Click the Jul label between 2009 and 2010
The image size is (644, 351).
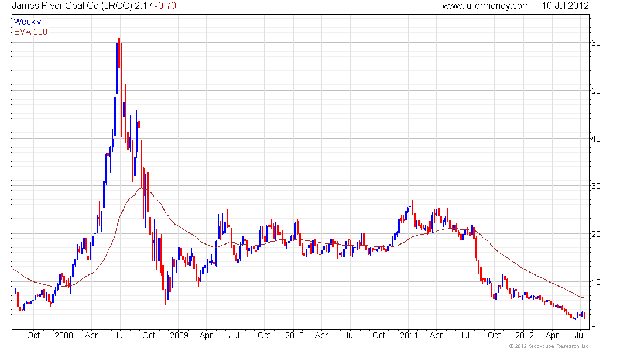coord(234,335)
